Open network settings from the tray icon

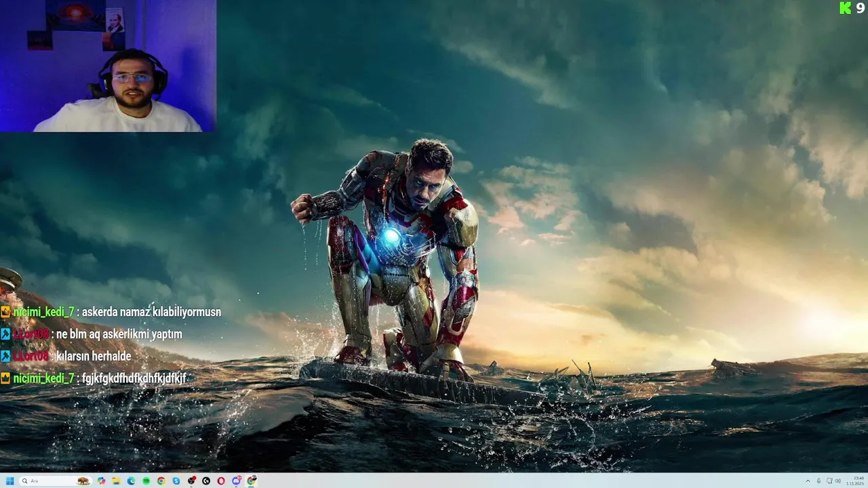[x=829, y=481]
